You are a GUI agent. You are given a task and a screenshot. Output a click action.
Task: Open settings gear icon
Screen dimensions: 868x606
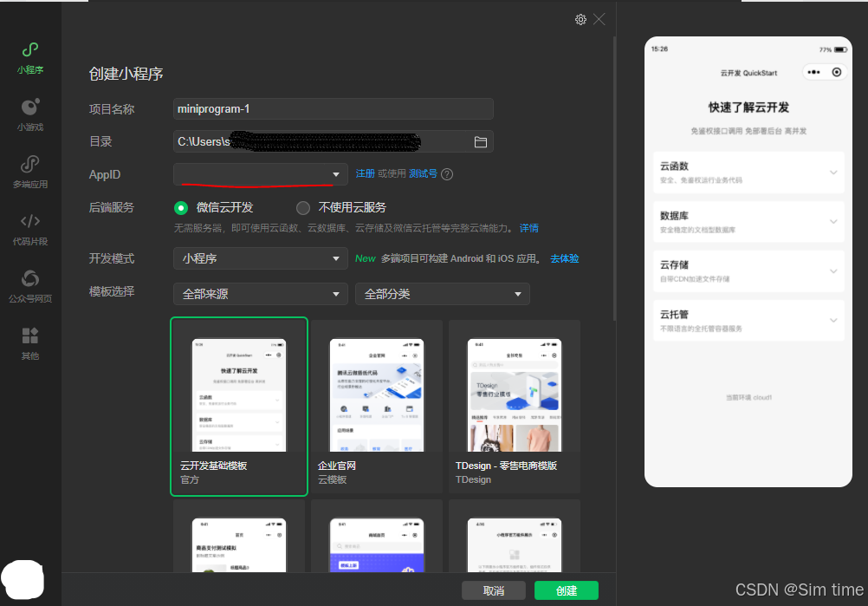tap(580, 19)
